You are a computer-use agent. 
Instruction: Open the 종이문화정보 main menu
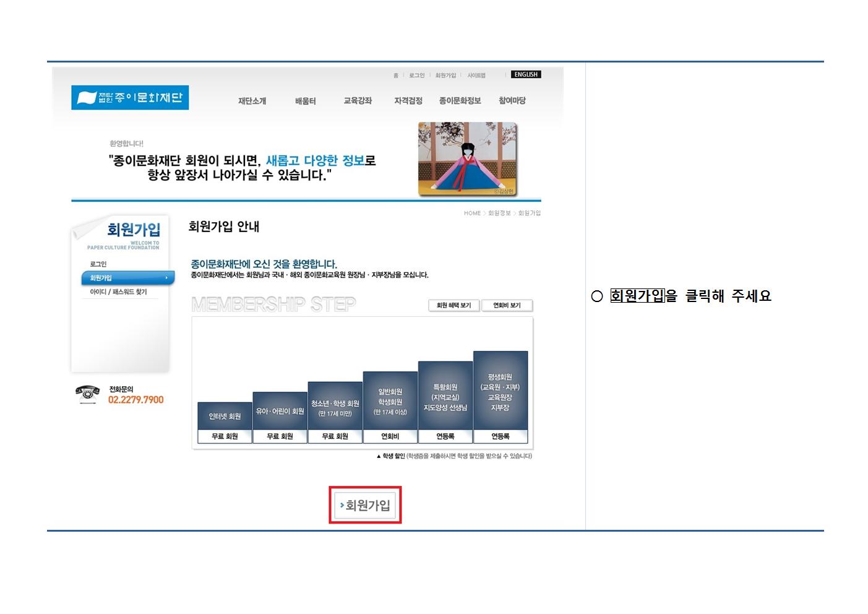point(460,101)
